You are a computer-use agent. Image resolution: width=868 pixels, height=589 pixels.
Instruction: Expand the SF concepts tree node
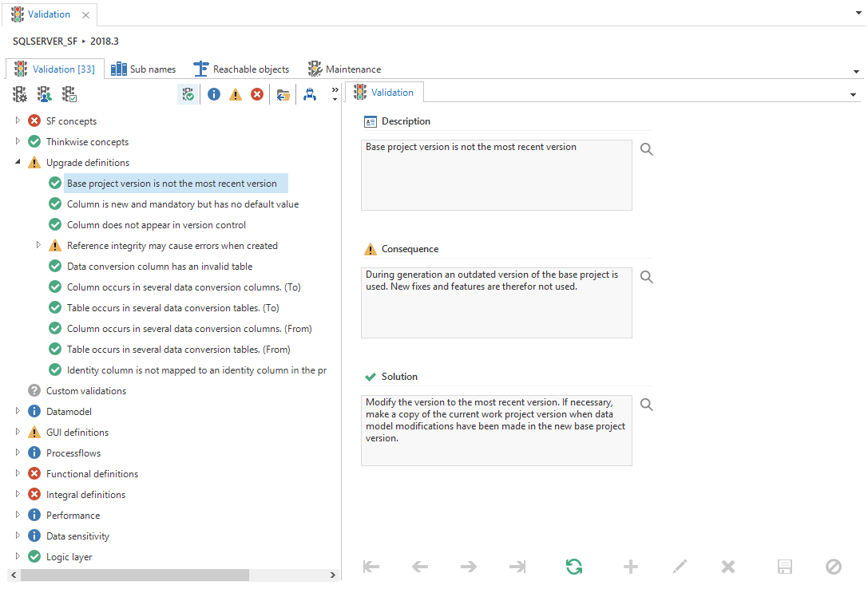click(x=18, y=121)
